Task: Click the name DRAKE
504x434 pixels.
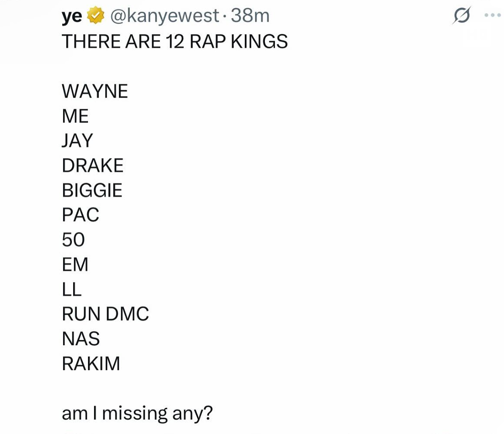Action: [x=93, y=165]
